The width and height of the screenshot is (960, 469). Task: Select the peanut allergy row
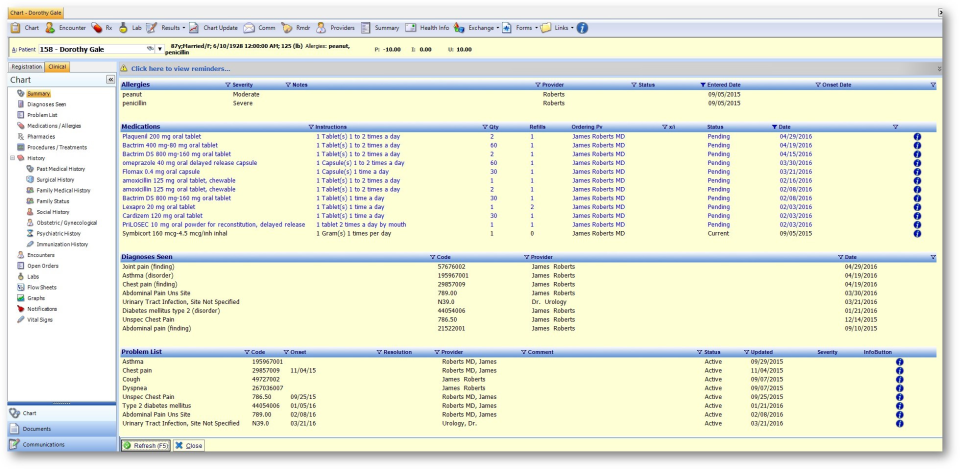point(528,95)
